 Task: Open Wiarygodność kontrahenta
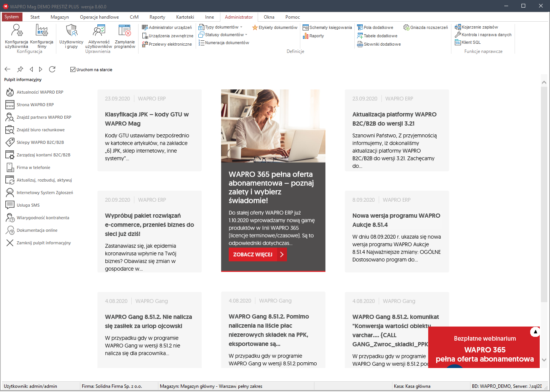coord(38,218)
